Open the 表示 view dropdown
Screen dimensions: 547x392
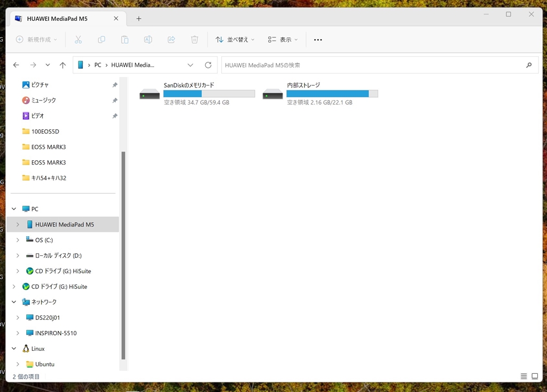pyautogui.click(x=283, y=40)
